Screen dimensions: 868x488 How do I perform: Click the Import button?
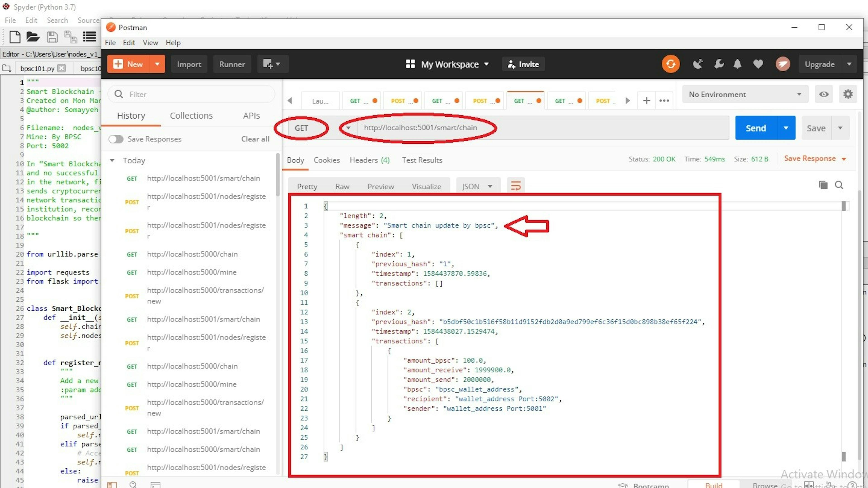click(189, 64)
